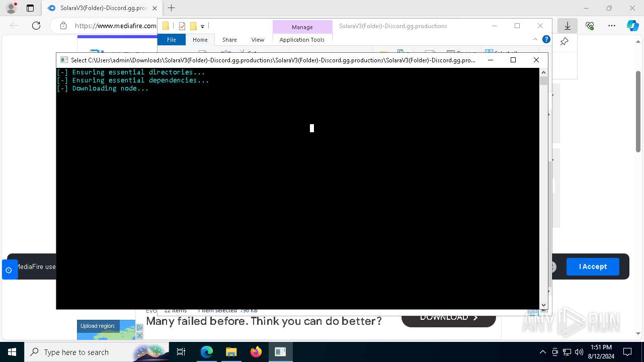This screenshot has height=362, width=644.
Task: Pin the downloads flyout
Action: (565, 42)
